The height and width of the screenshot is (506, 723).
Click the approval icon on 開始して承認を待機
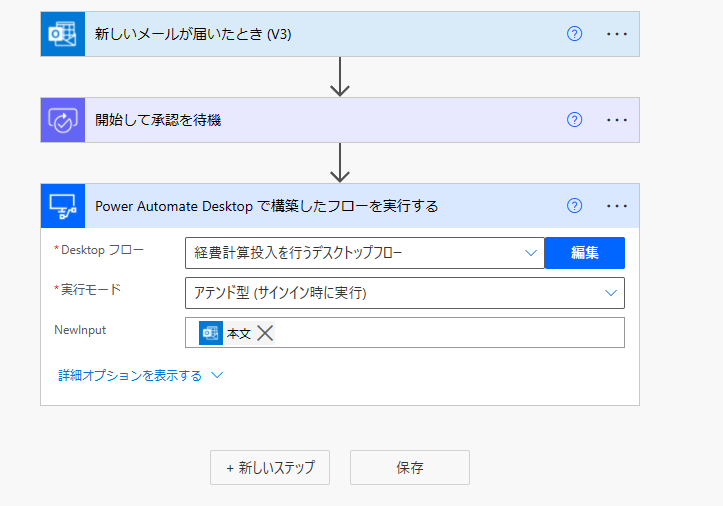point(63,120)
